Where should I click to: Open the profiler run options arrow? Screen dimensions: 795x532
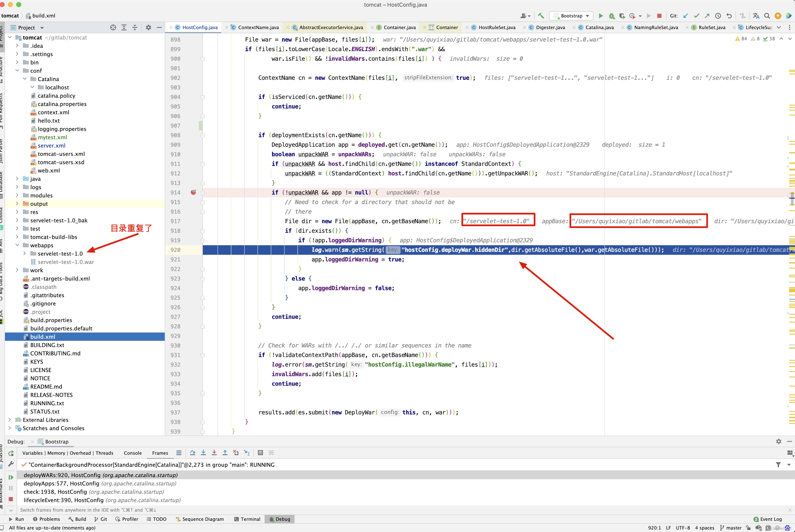click(x=640, y=16)
